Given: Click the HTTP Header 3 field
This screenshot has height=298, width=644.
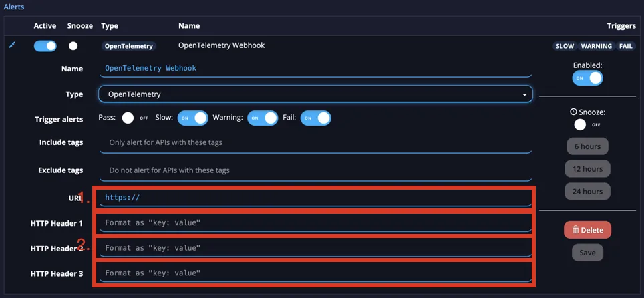Looking at the screenshot, I should click(315, 273).
